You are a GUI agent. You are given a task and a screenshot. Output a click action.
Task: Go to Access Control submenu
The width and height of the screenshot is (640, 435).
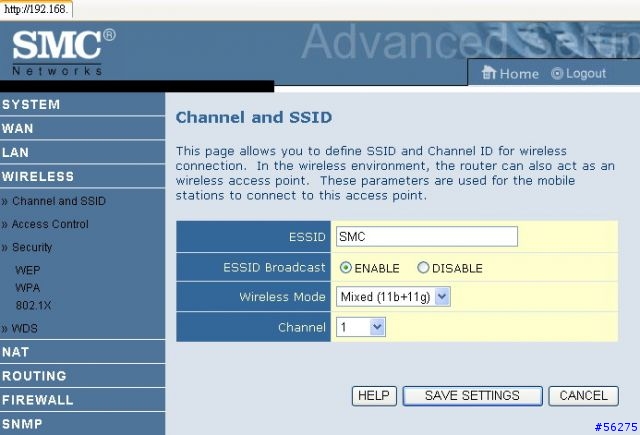tap(50, 224)
